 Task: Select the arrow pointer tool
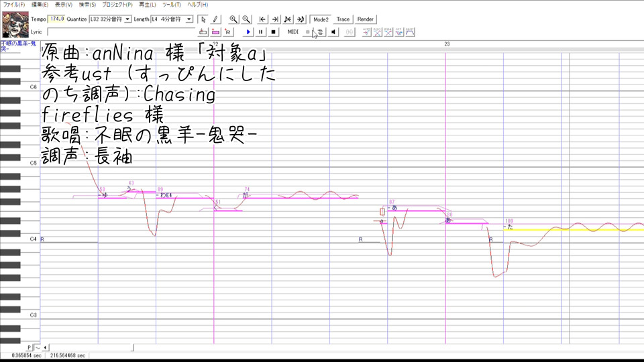click(203, 19)
